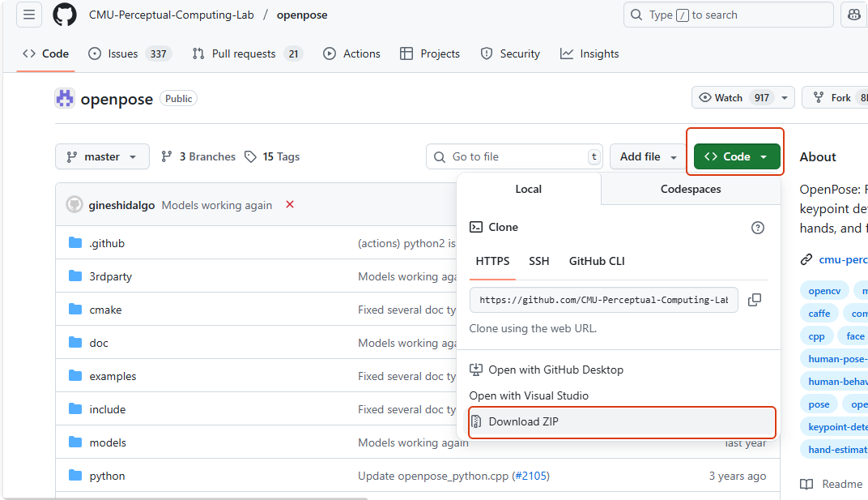Image resolution: width=868 pixels, height=500 pixels.
Task: View the 15 Tags link
Action: (272, 157)
